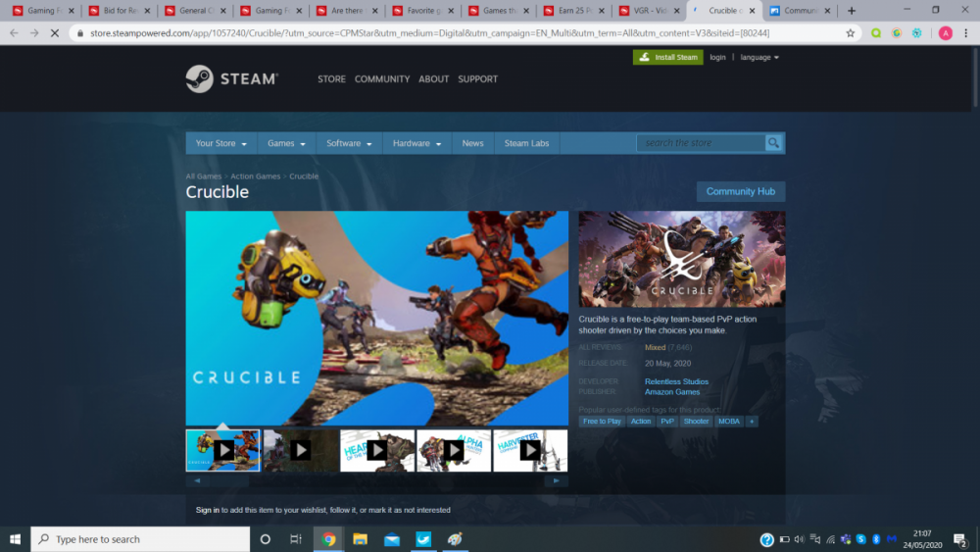Image resolution: width=980 pixels, height=552 pixels.
Task: Open the Chrome profile avatar
Action: pos(945,33)
